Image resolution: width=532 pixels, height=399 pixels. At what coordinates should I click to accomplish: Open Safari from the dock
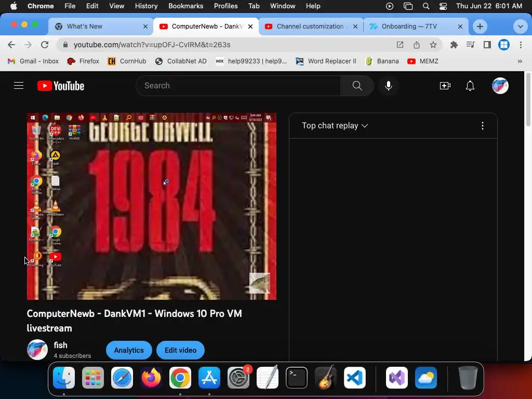click(x=122, y=378)
